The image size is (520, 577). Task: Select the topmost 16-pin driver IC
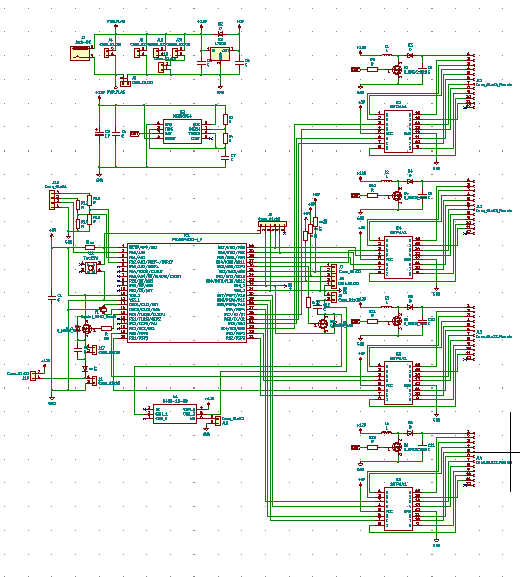pos(398,131)
